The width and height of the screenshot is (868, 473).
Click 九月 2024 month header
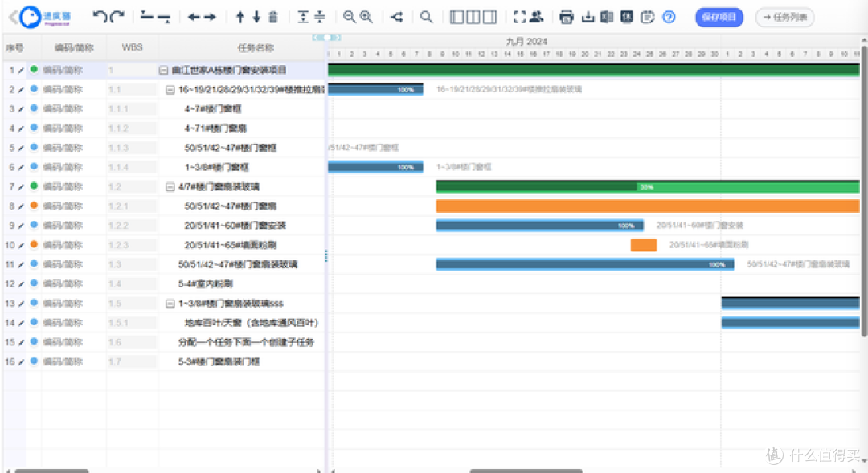[x=526, y=42]
